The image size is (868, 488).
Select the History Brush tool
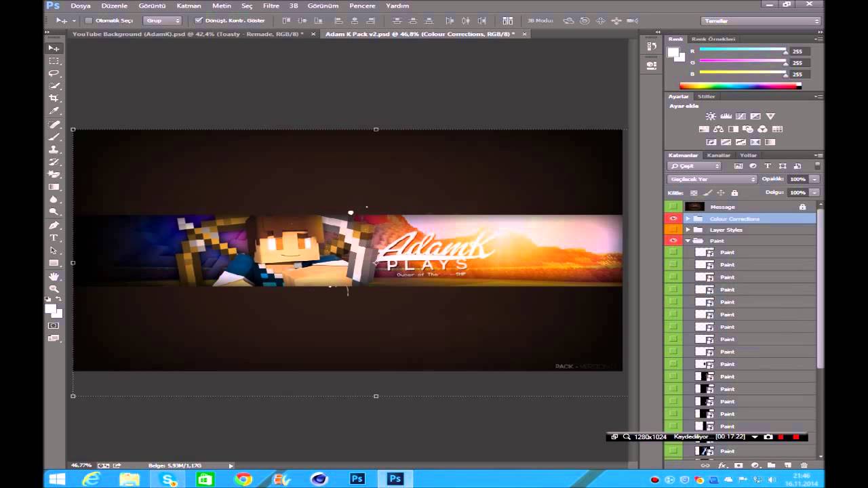(x=54, y=162)
